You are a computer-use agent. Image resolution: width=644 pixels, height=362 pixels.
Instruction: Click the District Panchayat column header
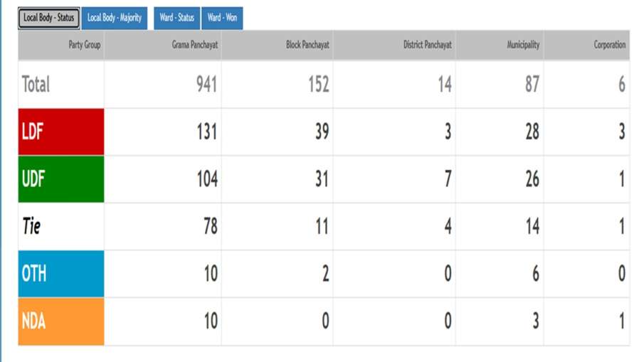click(427, 45)
